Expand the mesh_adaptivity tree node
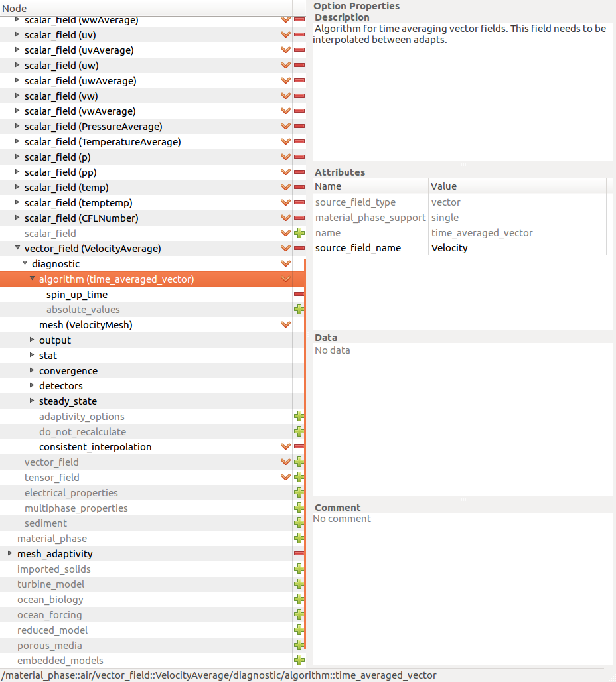The width and height of the screenshot is (616, 682). (x=10, y=553)
